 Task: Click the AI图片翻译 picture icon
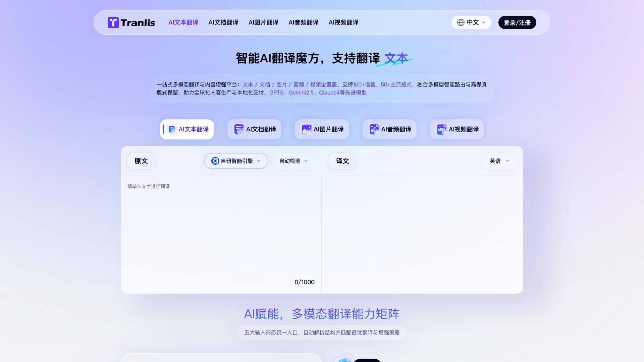click(x=307, y=129)
